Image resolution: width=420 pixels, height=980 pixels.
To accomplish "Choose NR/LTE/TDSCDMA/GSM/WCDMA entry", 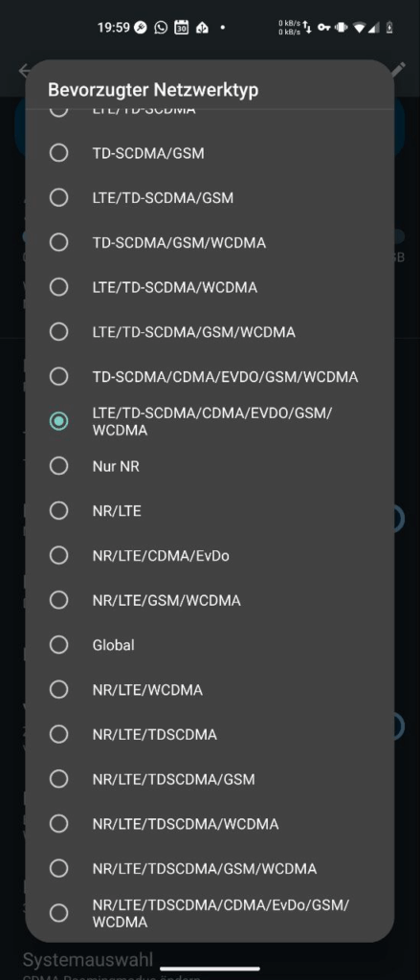I will pos(210,869).
